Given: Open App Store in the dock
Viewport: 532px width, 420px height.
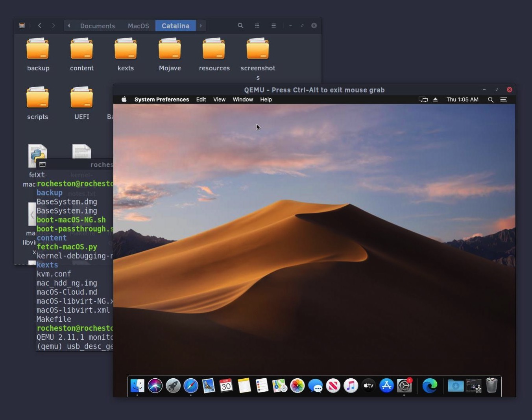Looking at the screenshot, I should 386,386.
